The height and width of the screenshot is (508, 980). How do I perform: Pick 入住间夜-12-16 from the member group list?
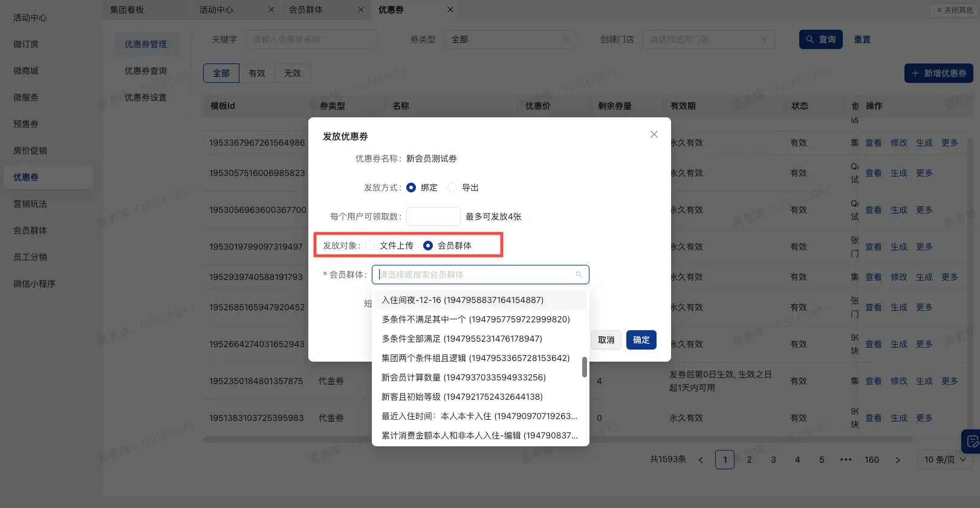tap(480, 300)
